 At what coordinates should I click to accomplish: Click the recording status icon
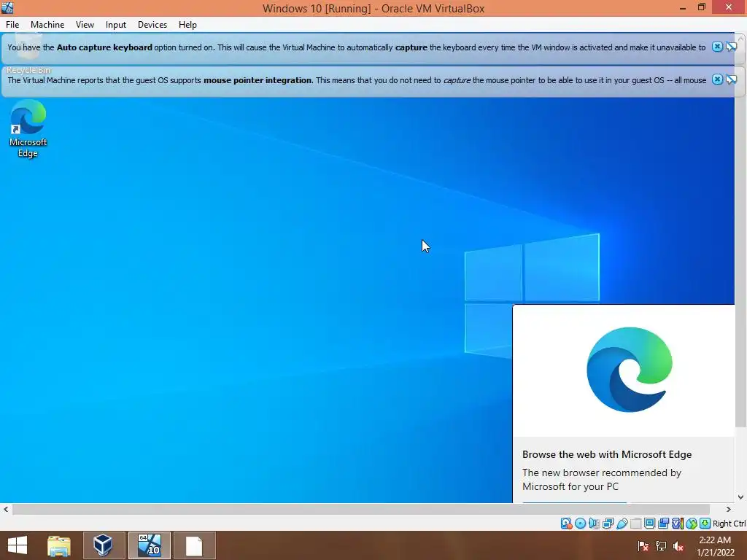click(x=663, y=524)
